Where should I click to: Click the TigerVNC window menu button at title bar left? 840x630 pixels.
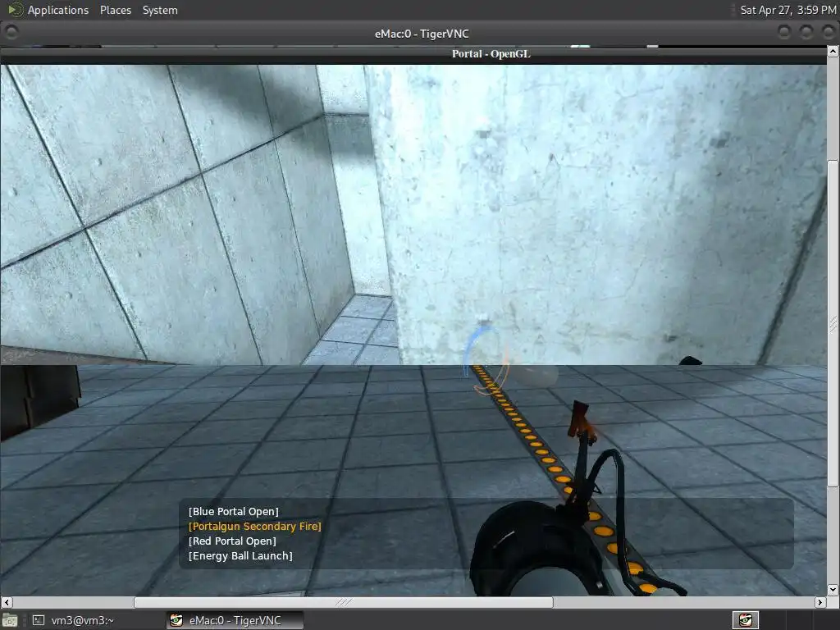11,33
